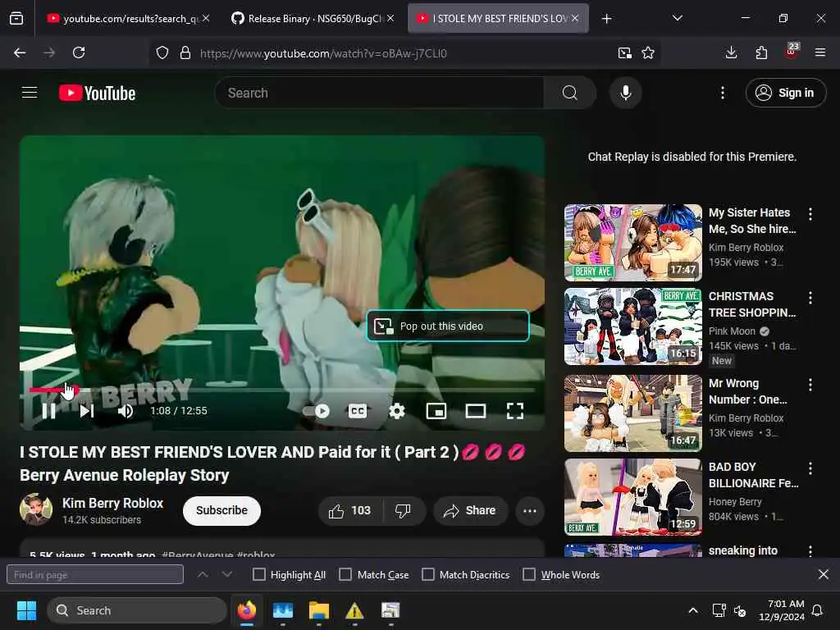Turn on closed captions CC

click(358, 411)
